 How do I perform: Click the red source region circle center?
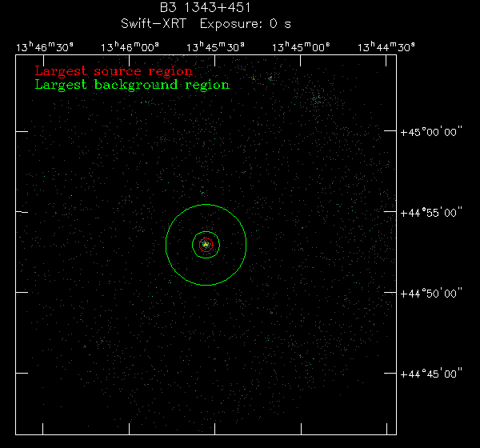206,245
